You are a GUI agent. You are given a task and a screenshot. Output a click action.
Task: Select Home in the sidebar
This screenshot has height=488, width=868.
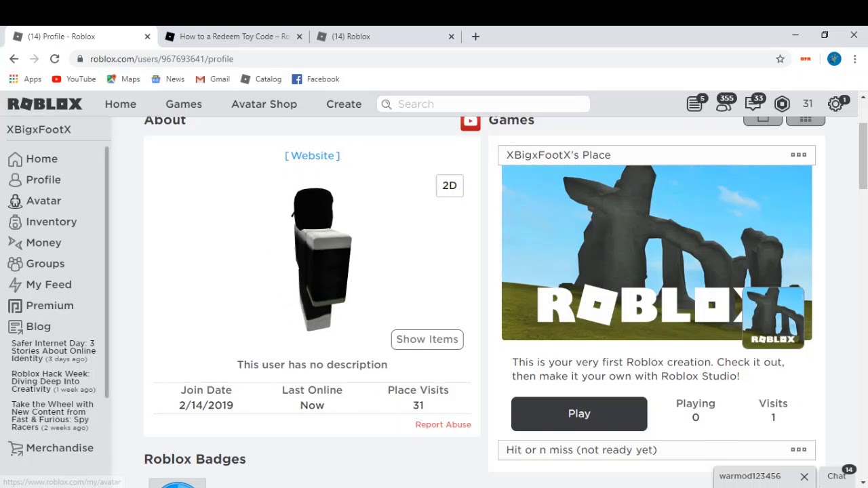33,159
